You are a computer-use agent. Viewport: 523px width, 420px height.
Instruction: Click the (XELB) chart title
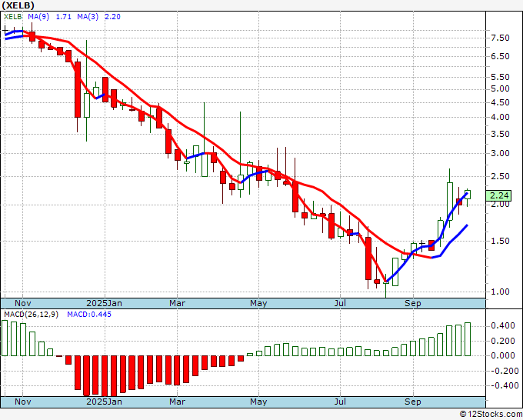(x=18, y=5)
